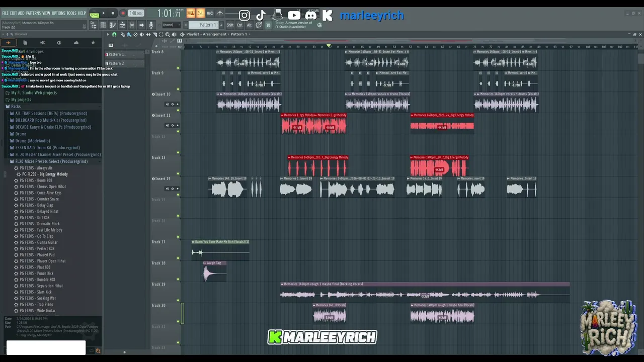Click the red record button
644x362 pixels.
tap(122, 14)
